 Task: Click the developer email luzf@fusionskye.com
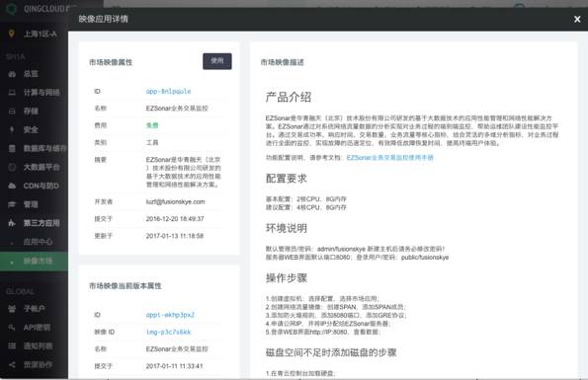176,201
